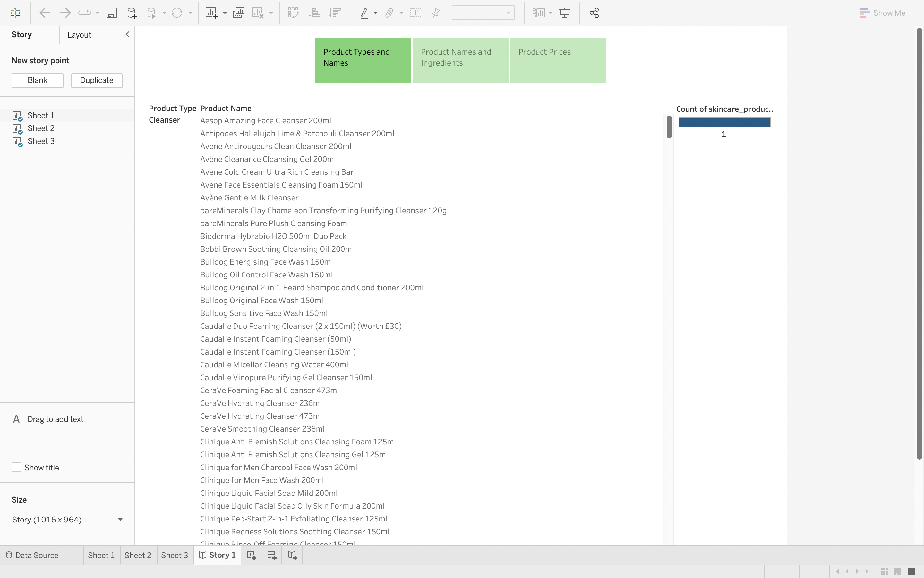Click the Show tabs view icon
Image resolution: width=924 pixels, height=578 pixels.
click(x=911, y=572)
